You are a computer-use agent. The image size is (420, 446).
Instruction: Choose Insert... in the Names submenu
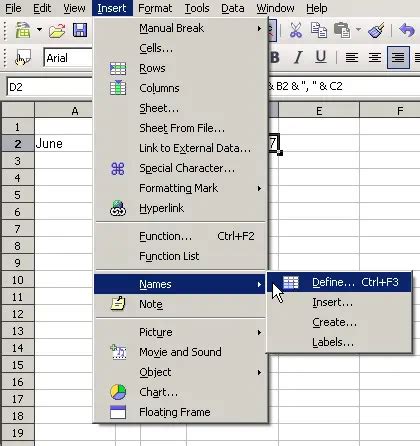click(x=340, y=303)
